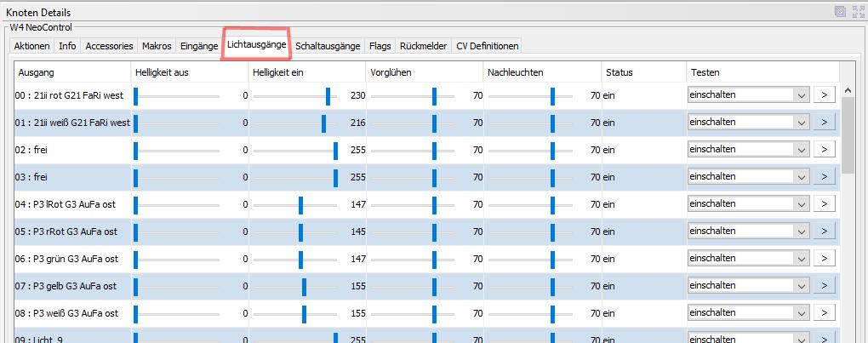
Task: Select the CV Definitionen tab
Action: (x=487, y=46)
